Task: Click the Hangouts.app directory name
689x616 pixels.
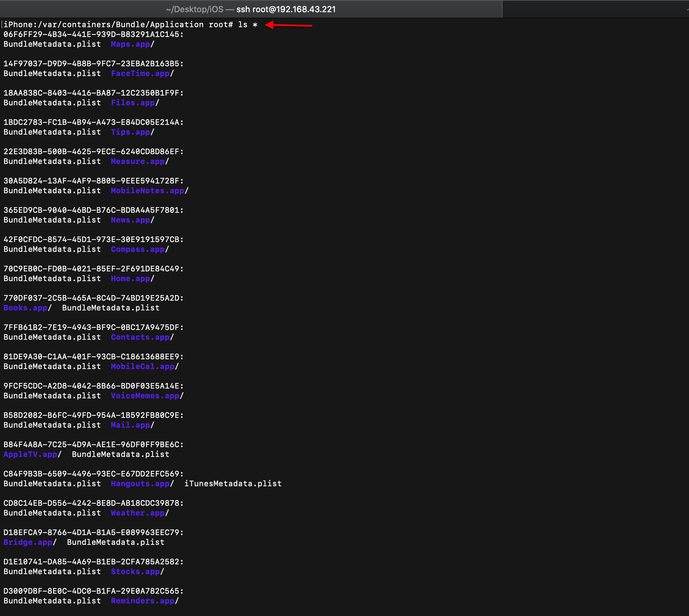Action: [x=140, y=484]
